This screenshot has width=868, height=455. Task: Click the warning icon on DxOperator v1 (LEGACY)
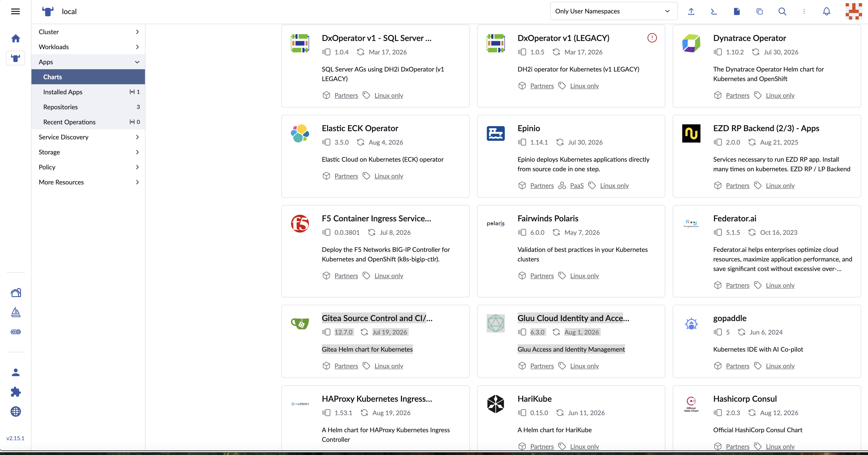point(652,38)
